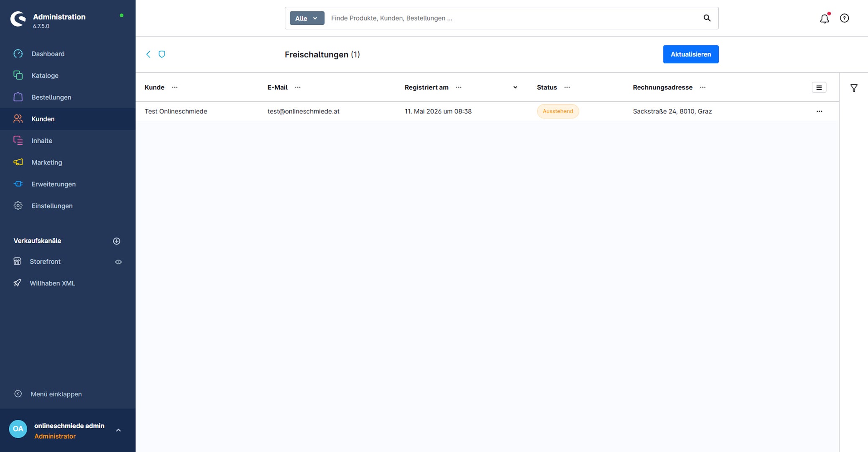
Task: Toggle sort arrow on Registriert am
Action: pos(515,87)
